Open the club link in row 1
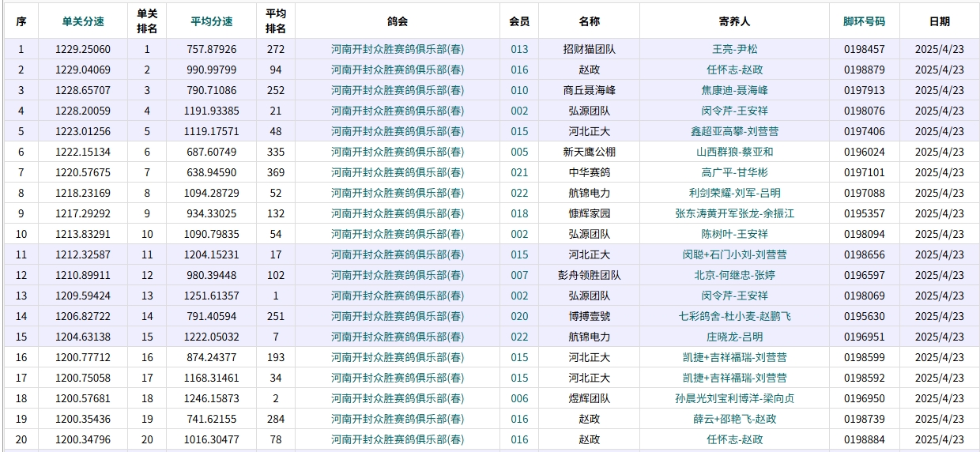Viewport: 980px width, 452px height. (398, 49)
